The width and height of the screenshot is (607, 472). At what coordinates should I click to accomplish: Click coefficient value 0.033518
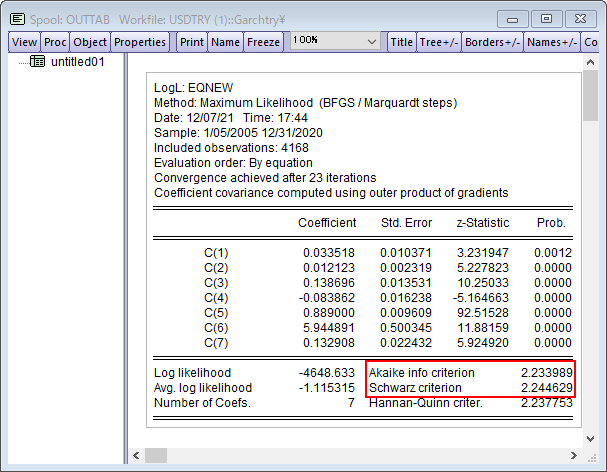(329, 253)
